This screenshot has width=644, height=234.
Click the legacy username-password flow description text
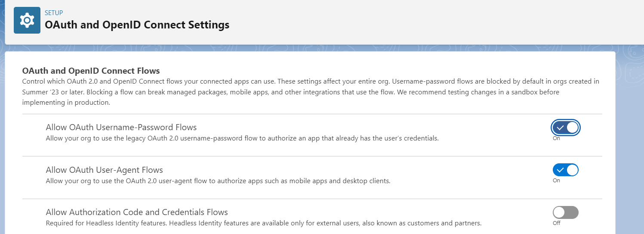click(x=242, y=138)
